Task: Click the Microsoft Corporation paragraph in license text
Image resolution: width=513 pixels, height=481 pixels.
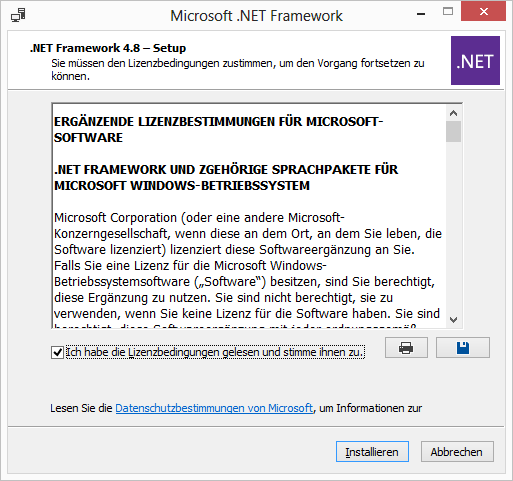Action: [x=248, y=267]
